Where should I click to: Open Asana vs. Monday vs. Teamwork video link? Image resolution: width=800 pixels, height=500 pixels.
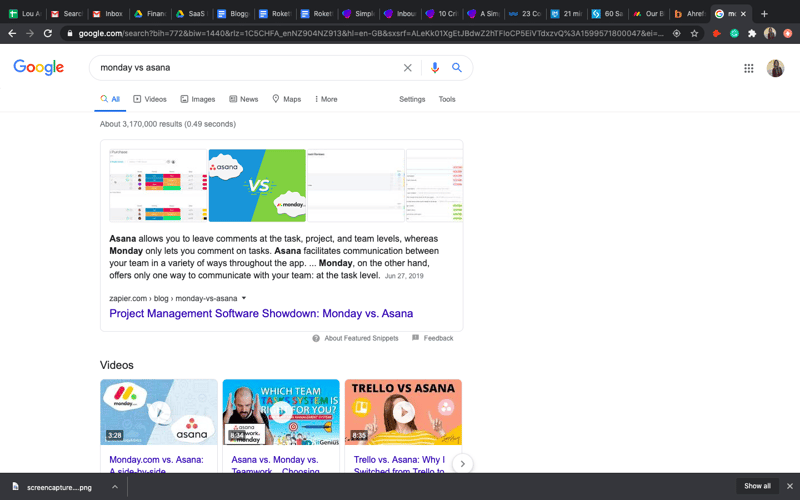click(x=276, y=465)
